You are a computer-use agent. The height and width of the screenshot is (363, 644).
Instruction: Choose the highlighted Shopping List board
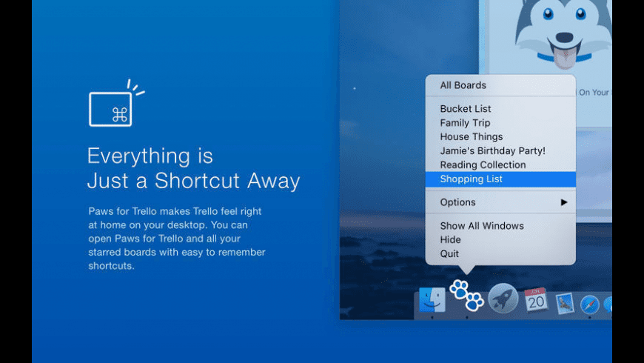tap(500, 179)
